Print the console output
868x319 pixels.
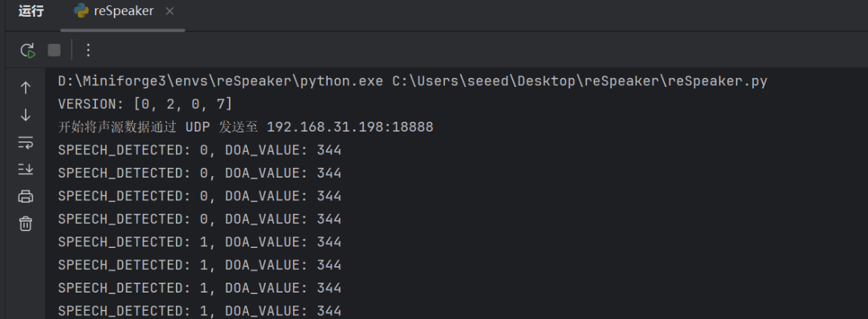click(x=26, y=197)
